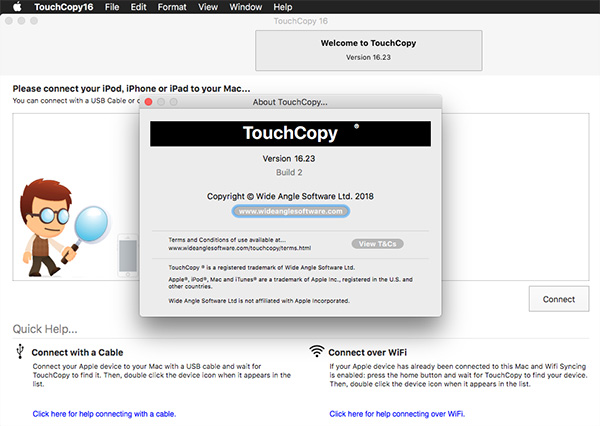
Task: Open the File menu
Action: [x=112, y=7]
